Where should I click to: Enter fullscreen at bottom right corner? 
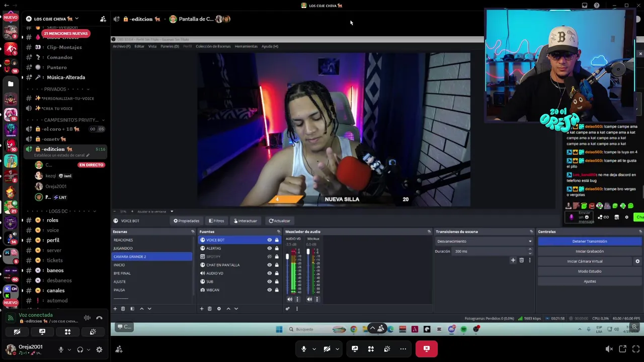pyautogui.click(x=635, y=349)
